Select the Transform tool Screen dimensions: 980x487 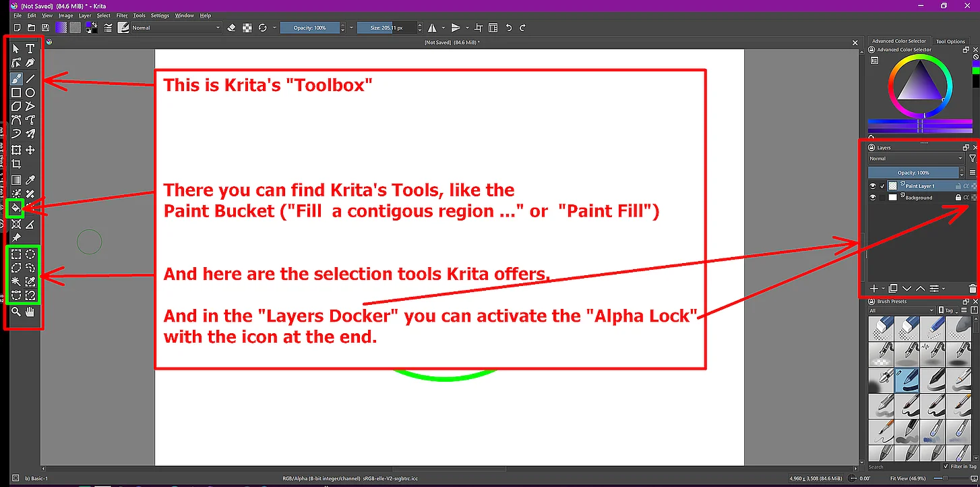point(16,150)
